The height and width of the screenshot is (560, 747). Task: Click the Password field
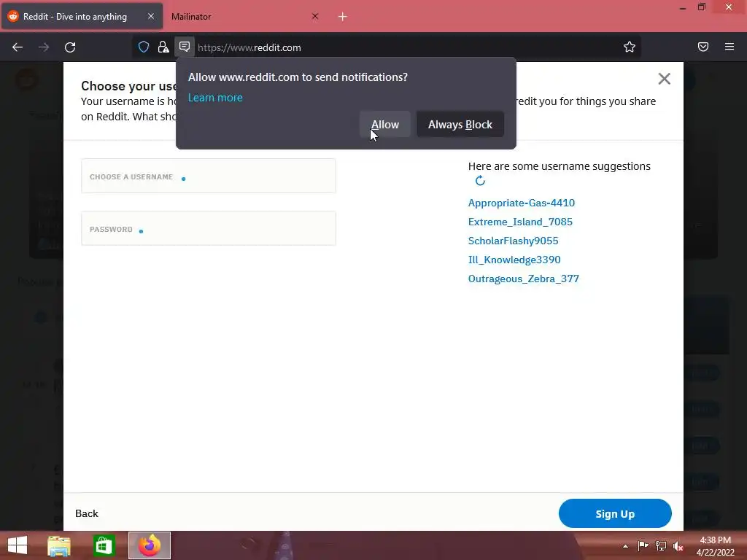pos(209,228)
